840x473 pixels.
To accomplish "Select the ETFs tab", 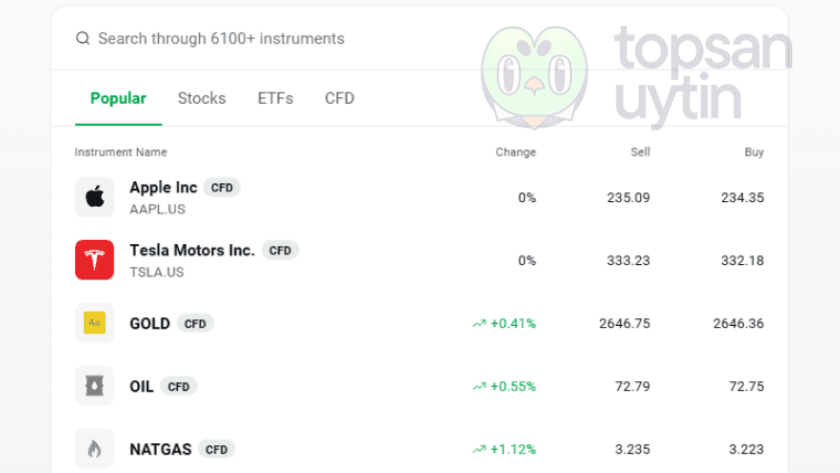I will click(x=275, y=98).
